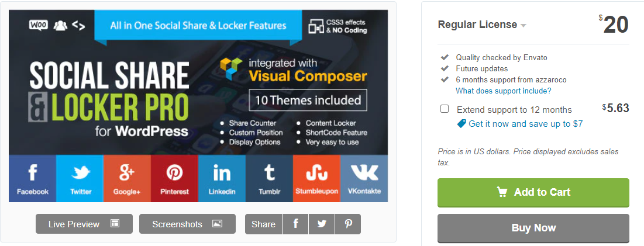Click the VKontakte tile in the banner
The image size is (644, 246).
pyautogui.click(x=364, y=178)
